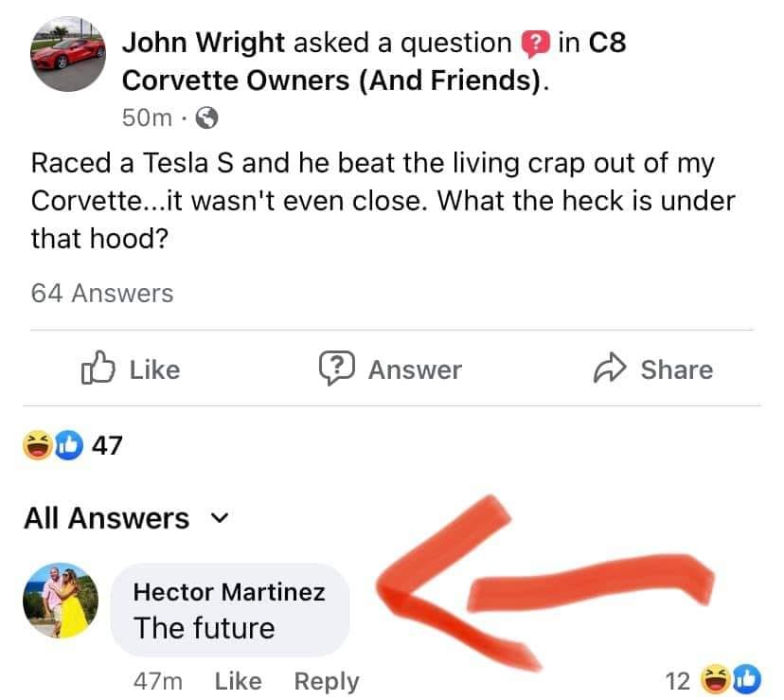
Task: Open John Wright's profile picture
Action: click(66, 56)
